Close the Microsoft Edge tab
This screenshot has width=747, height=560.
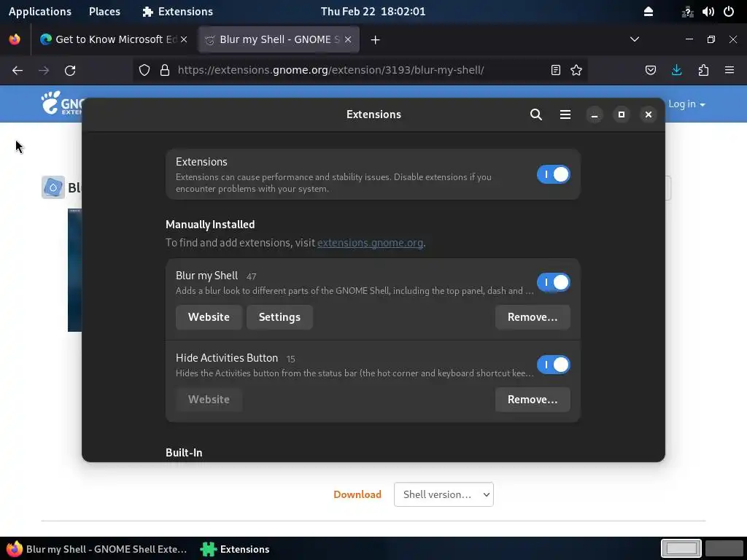tap(184, 39)
